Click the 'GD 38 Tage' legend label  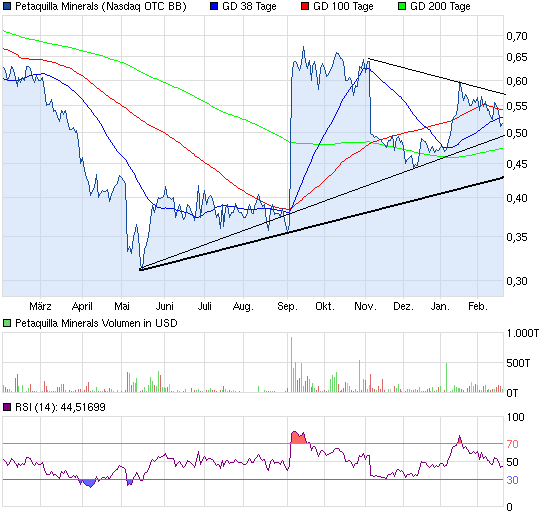point(249,6)
